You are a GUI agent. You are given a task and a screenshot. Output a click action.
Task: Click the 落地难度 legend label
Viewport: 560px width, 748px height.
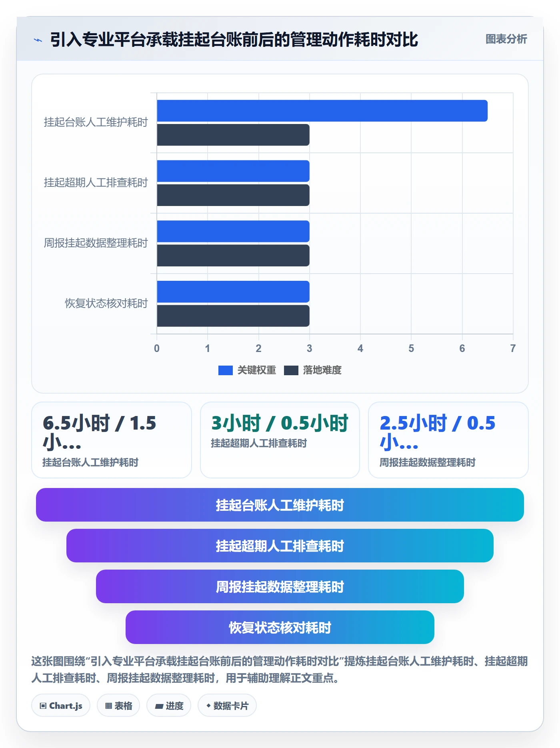click(322, 370)
